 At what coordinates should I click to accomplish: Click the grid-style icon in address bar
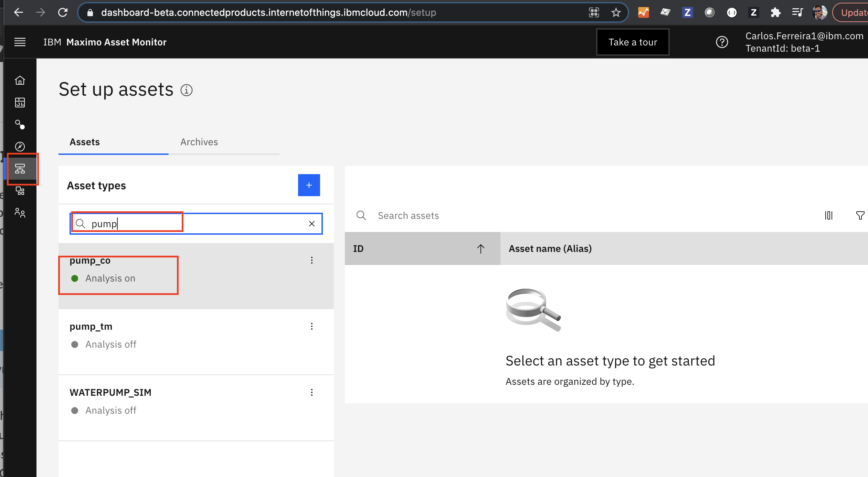click(594, 12)
